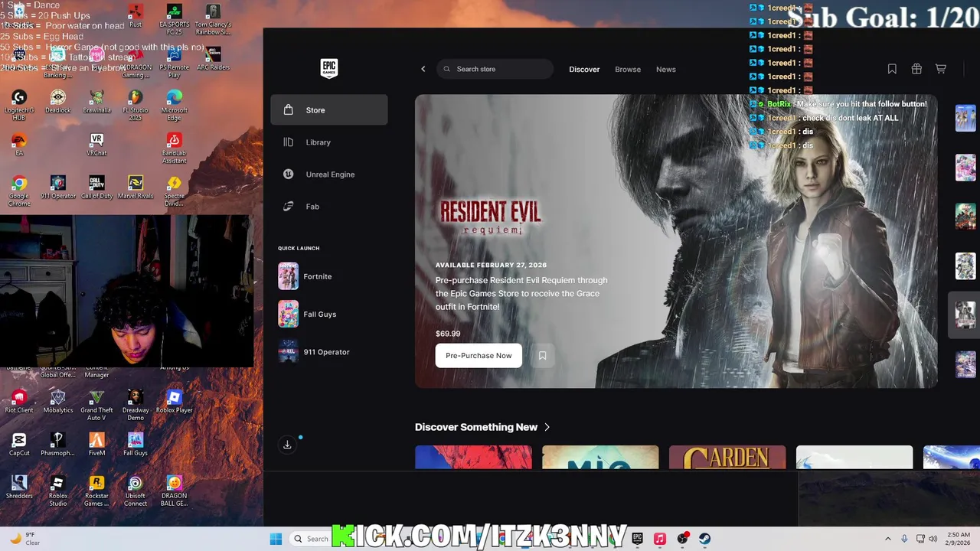The width and height of the screenshot is (980, 551).
Task: Open the downloads icon in the sidebar
Action: tap(287, 445)
